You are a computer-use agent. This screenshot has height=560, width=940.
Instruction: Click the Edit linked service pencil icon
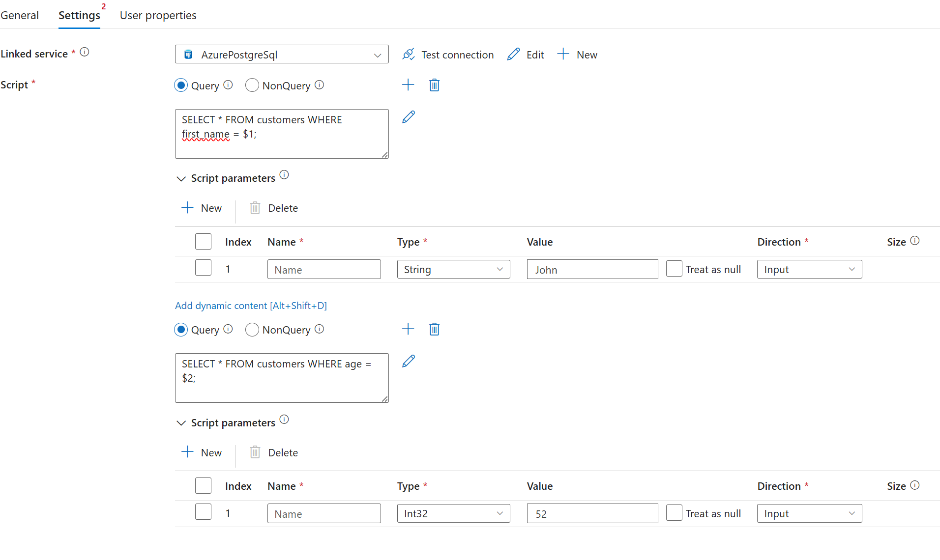click(513, 55)
